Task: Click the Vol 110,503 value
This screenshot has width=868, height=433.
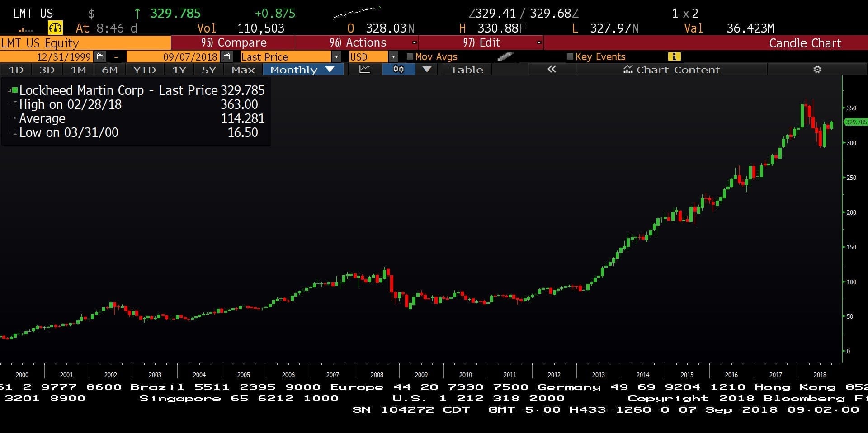Action: point(261,28)
